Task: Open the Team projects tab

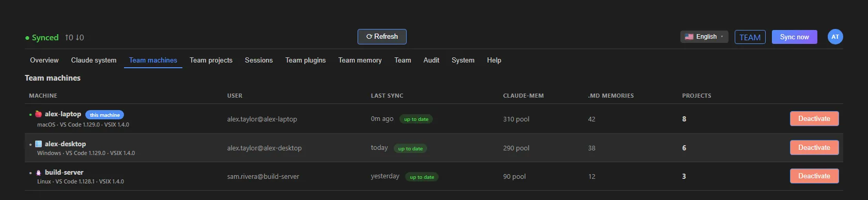Action: click(211, 60)
